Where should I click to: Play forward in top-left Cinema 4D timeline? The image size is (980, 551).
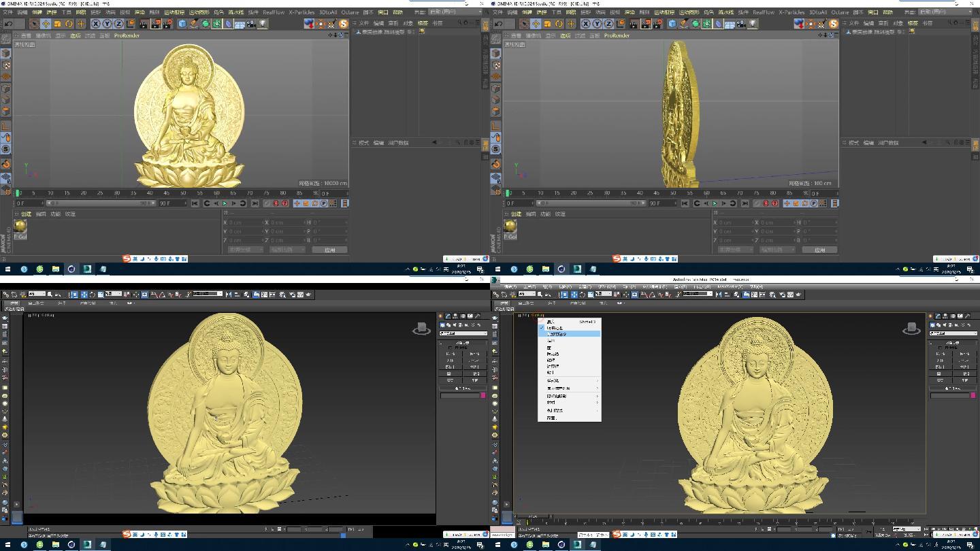click(x=225, y=203)
